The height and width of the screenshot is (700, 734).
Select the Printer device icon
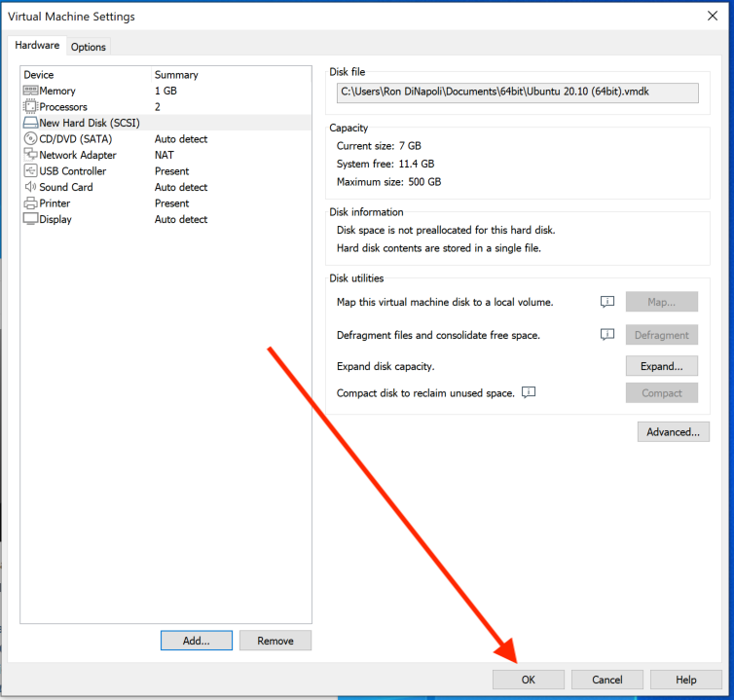30,203
